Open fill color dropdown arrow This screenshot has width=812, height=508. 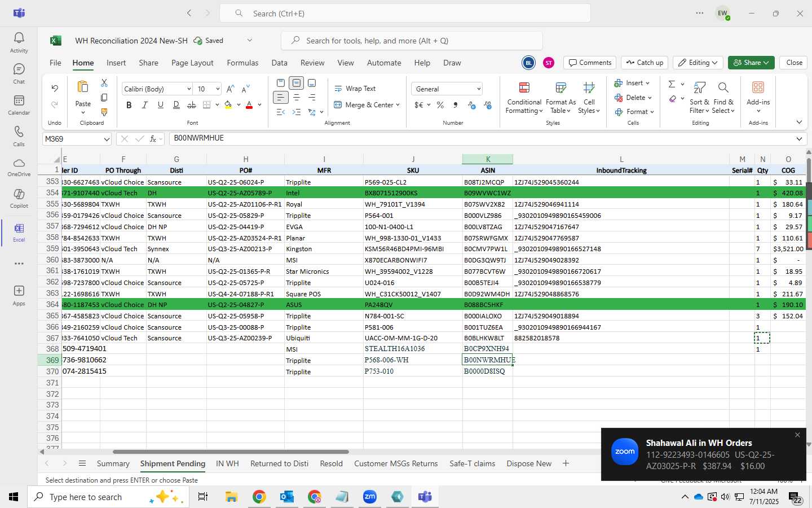(x=239, y=105)
